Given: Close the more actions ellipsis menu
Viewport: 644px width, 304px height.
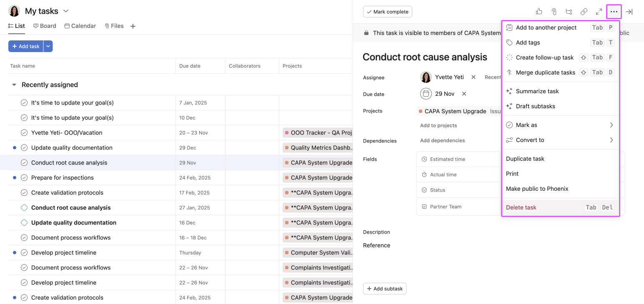Looking at the screenshot, I should coord(614,12).
